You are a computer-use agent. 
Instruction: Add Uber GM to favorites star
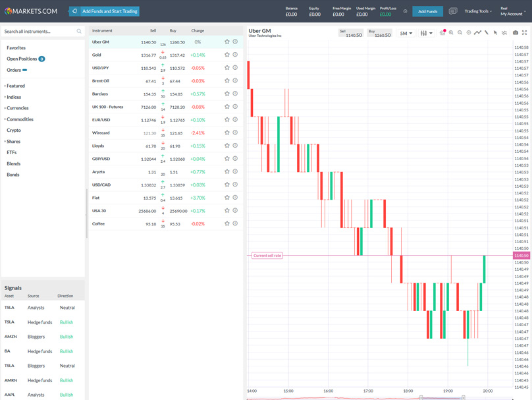point(227,42)
